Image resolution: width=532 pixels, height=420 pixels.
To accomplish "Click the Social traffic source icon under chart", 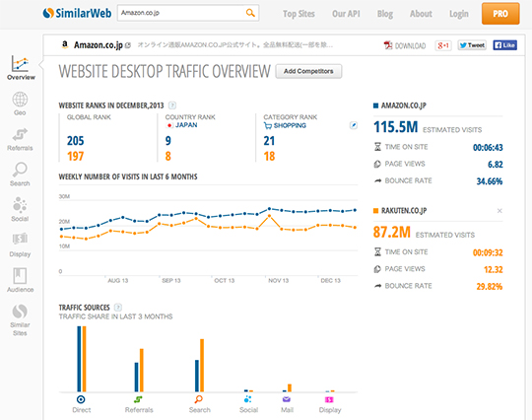I will coord(248,399).
